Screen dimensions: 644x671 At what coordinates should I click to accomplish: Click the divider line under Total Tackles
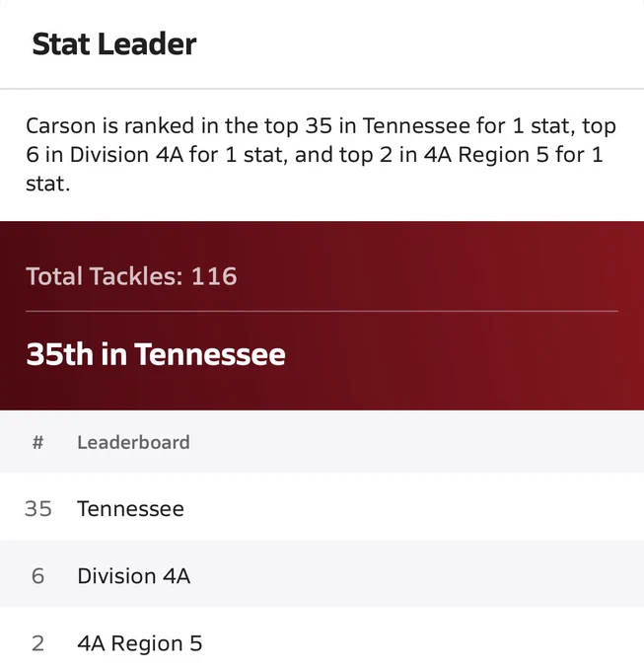click(322, 311)
